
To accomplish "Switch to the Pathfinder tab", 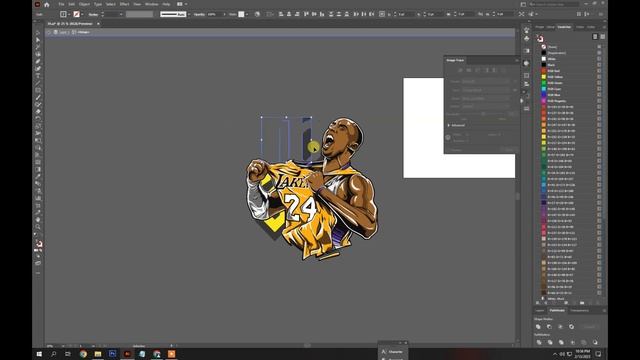I will [x=557, y=311].
